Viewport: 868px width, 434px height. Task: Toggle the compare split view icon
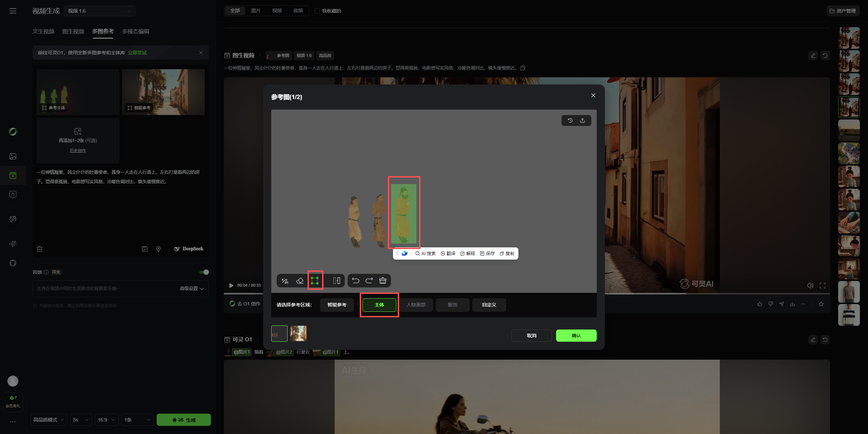click(x=336, y=281)
